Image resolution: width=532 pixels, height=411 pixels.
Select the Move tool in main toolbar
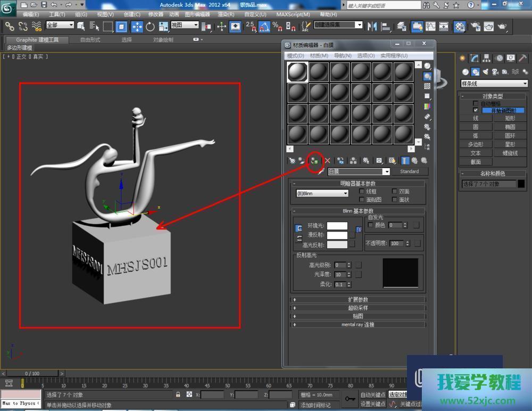click(x=137, y=26)
